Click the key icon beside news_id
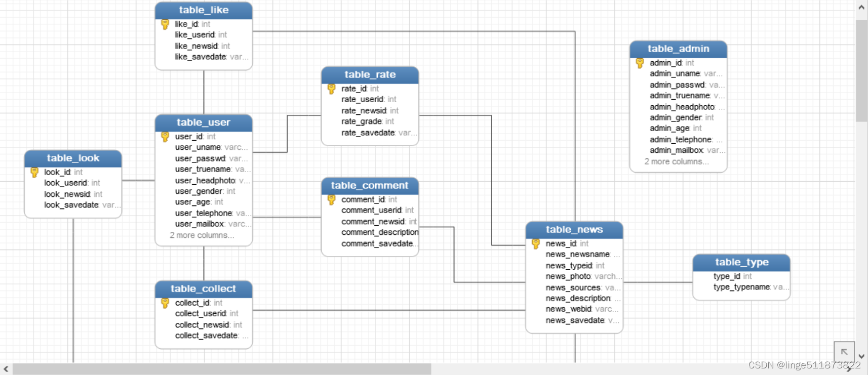868x375 pixels. pyautogui.click(x=536, y=244)
